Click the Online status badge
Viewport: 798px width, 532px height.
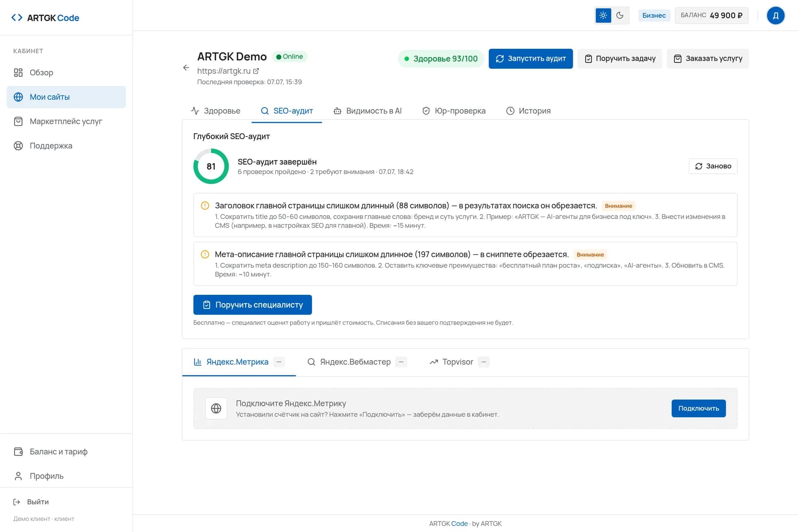pos(289,56)
